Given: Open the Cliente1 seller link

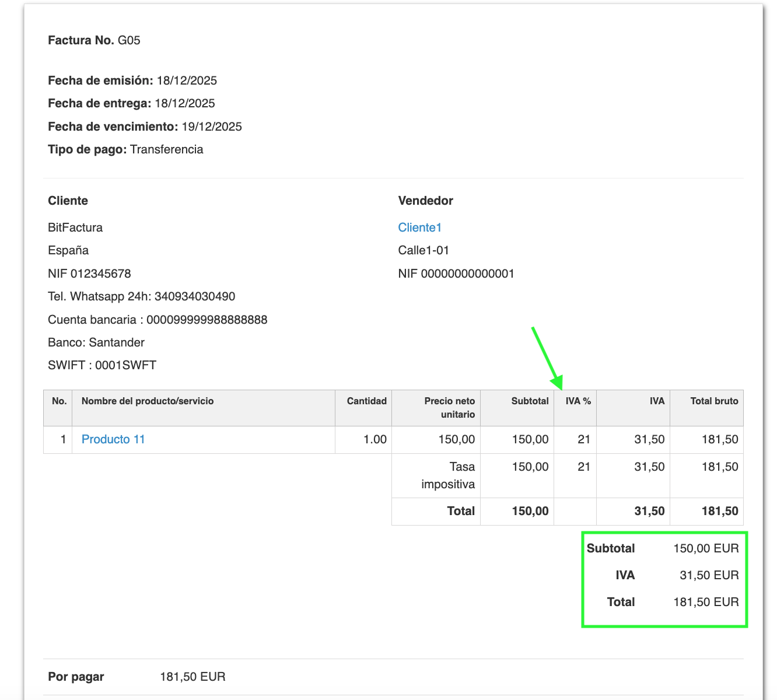Looking at the screenshot, I should 419,228.
